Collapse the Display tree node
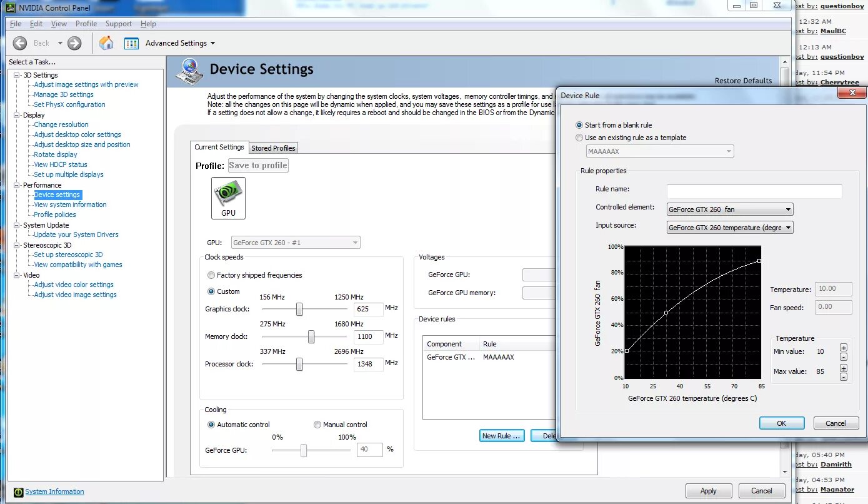 17,115
